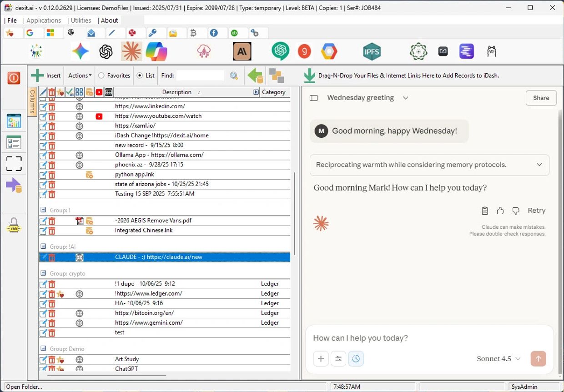Launch the IPFS icon in toolbar
This screenshot has width=564, height=392.
[372, 52]
